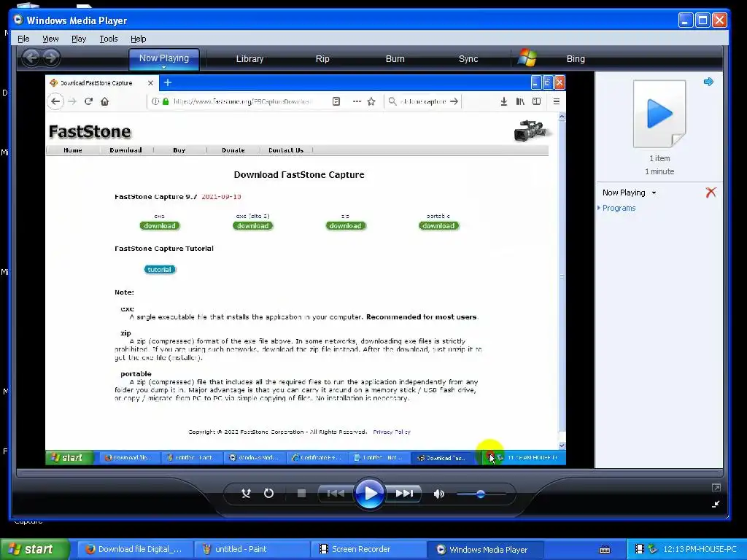Switch to the Burn tab

click(x=395, y=59)
